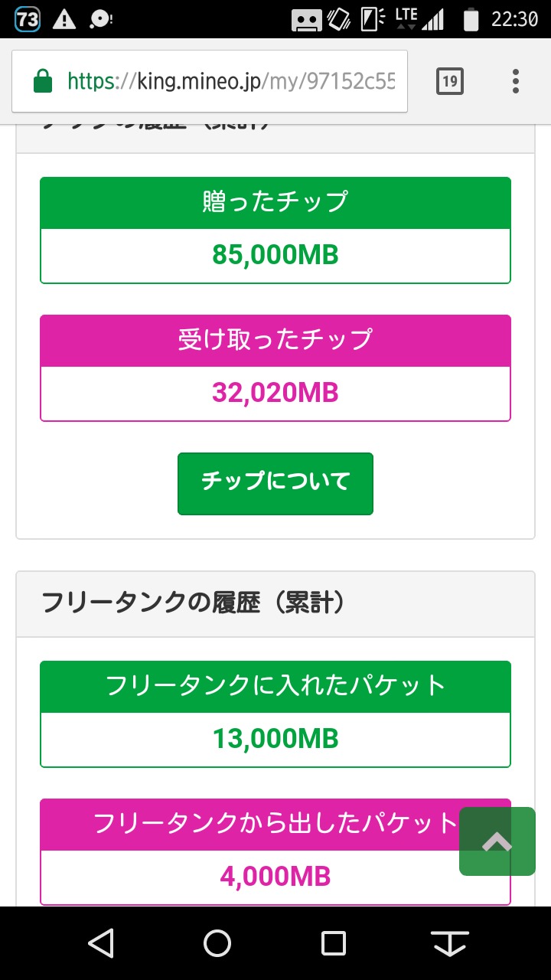The height and width of the screenshot is (980, 551).
Task: Tap the warning triangle status bar icon
Action: coord(65,19)
